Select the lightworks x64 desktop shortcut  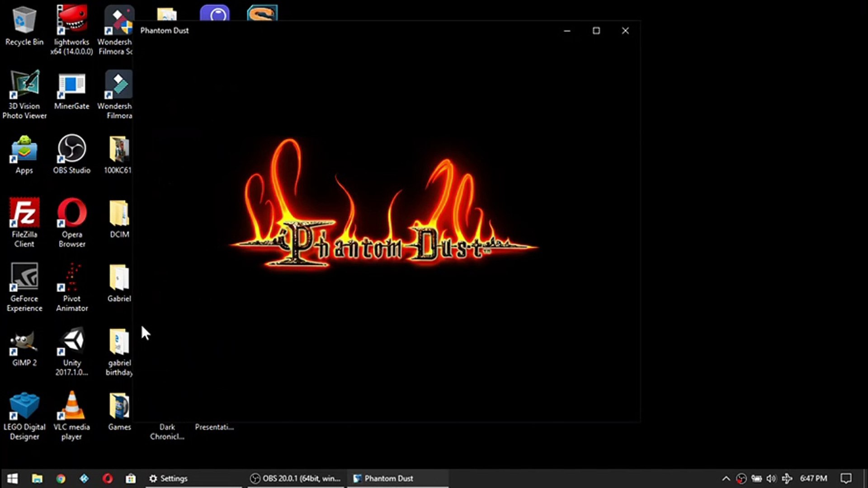(x=71, y=31)
